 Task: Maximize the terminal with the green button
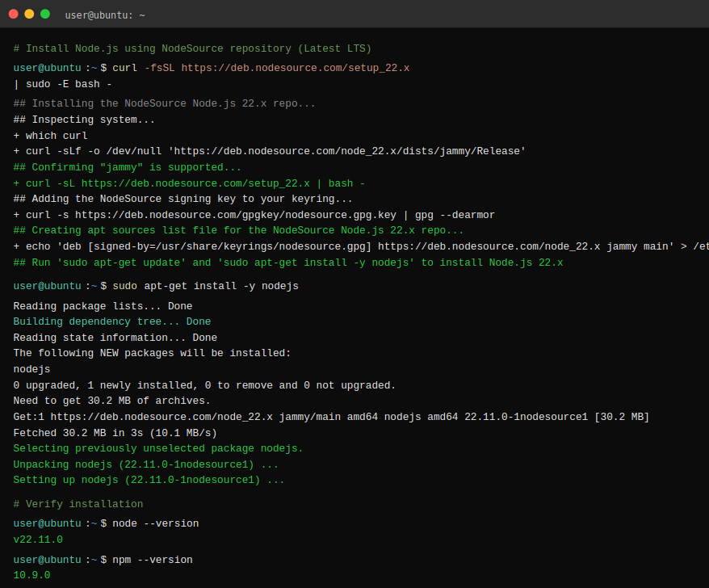(x=45, y=14)
